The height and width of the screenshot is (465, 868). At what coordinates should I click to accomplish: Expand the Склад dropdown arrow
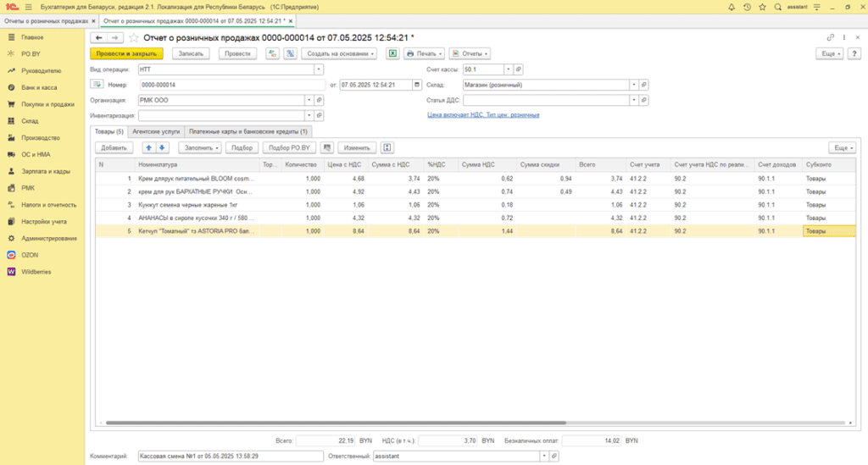point(634,85)
